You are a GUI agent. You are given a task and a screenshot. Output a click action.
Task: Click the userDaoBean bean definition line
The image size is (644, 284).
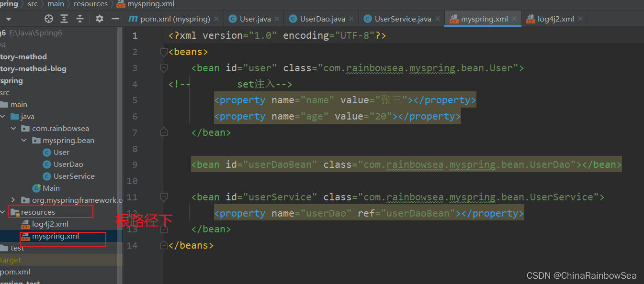[x=406, y=164]
